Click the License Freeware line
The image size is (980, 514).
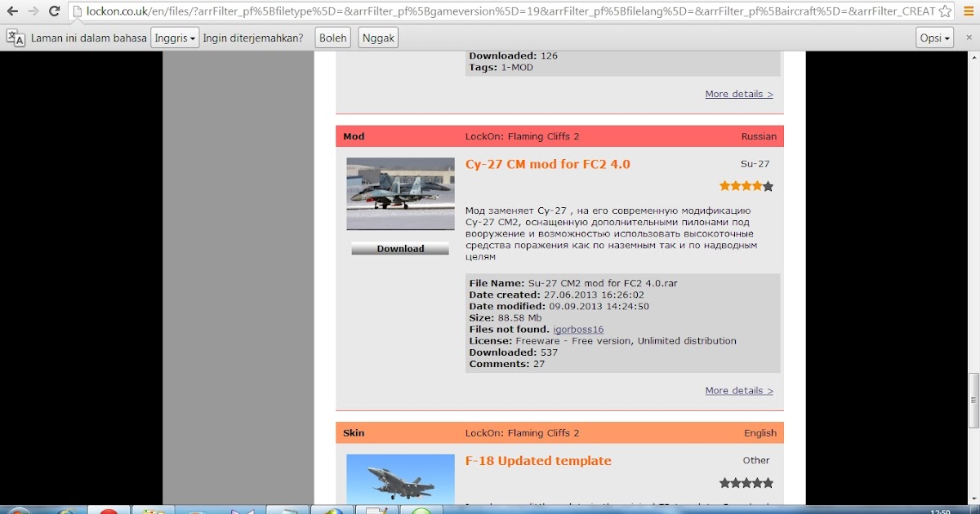(x=603, y=341)
